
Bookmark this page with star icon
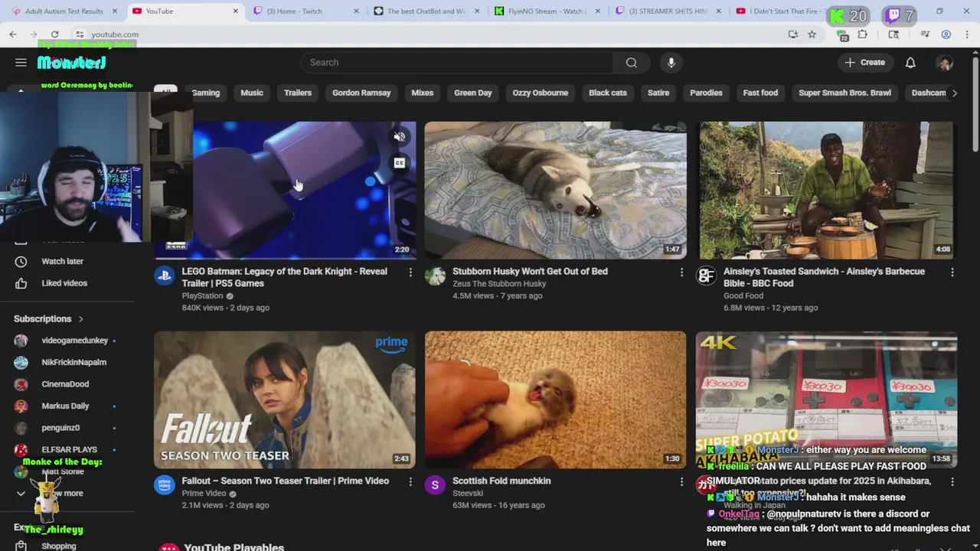pyautogui.click(x=812, y=34)
